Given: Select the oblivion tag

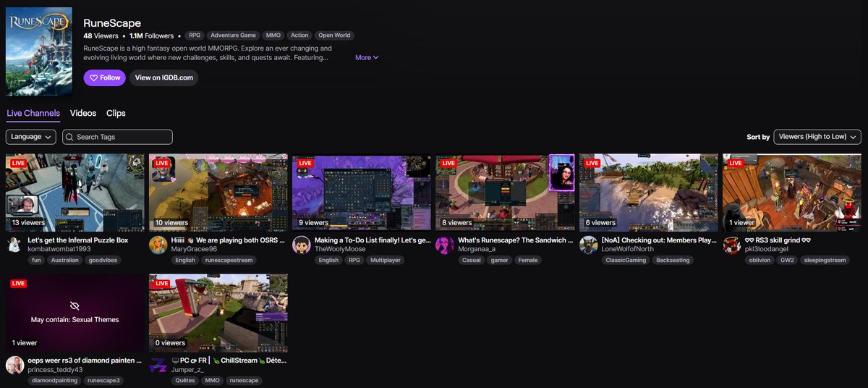Looking at the screenshot, I should (x=759, y=260).
